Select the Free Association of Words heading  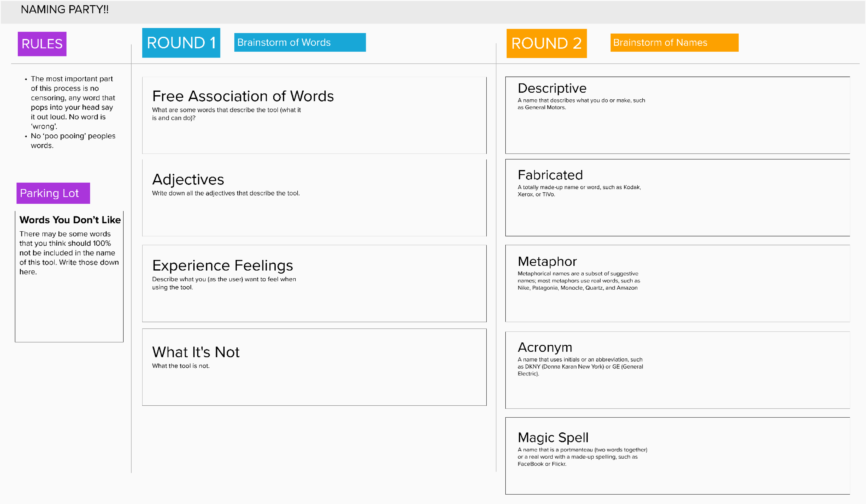tap(243, 96)
